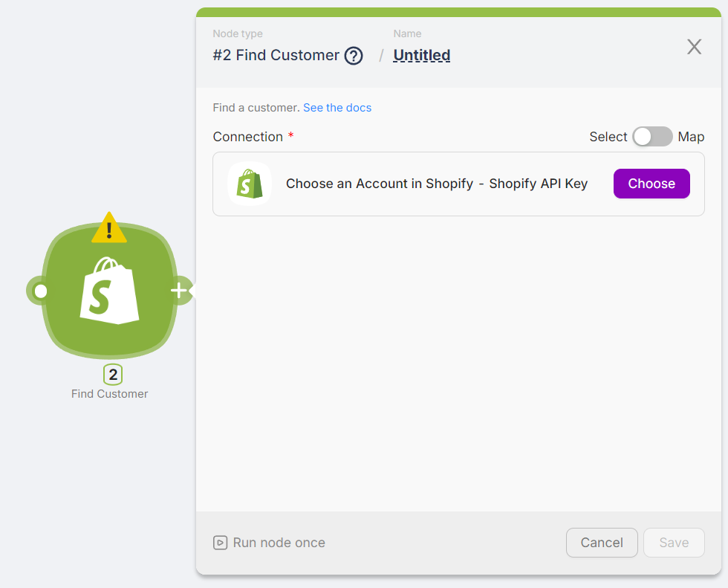Image resolution: width=728 pixels, height=588 pixels.
Task: Edit the Untitled node name
Action: (422, 56)
